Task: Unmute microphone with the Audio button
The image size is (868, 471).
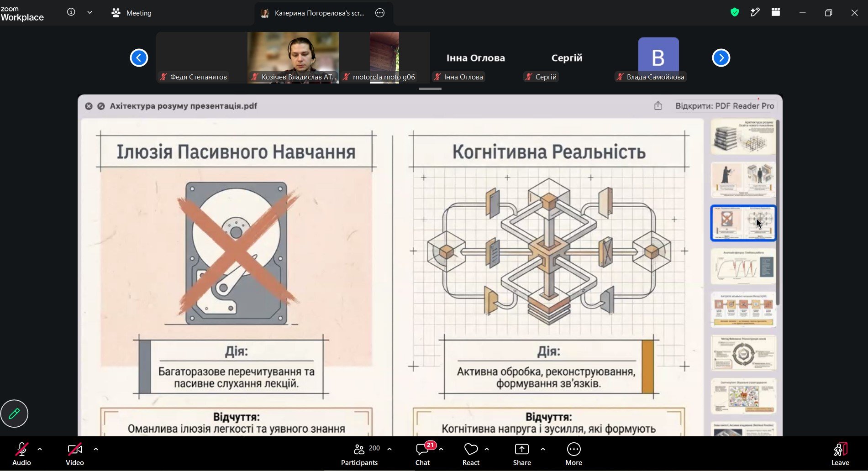Action: (21, 454)
